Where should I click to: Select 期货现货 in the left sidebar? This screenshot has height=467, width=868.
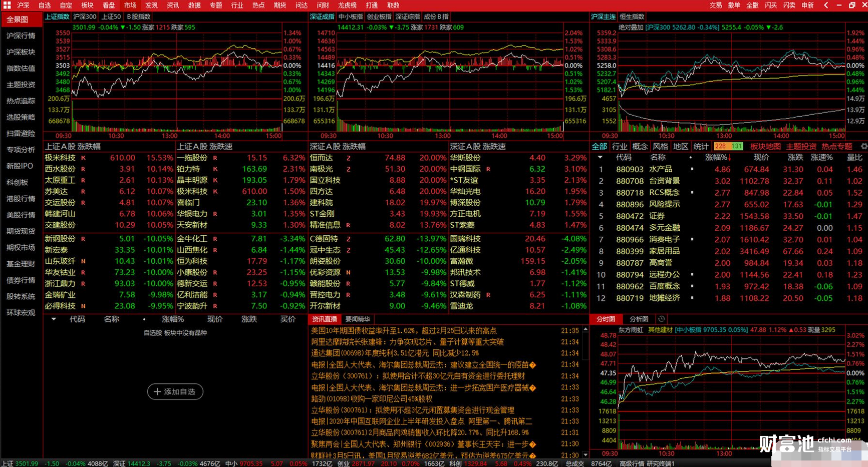21,231
